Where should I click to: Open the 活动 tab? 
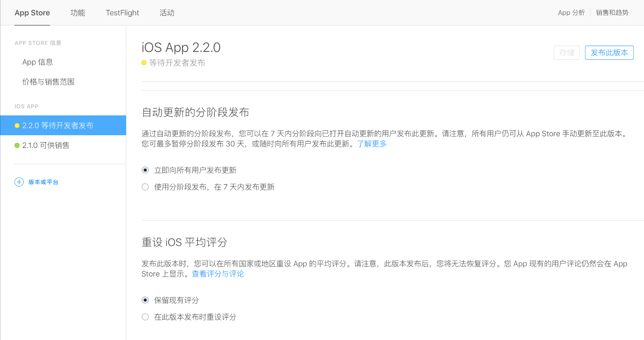pos(167,13)
